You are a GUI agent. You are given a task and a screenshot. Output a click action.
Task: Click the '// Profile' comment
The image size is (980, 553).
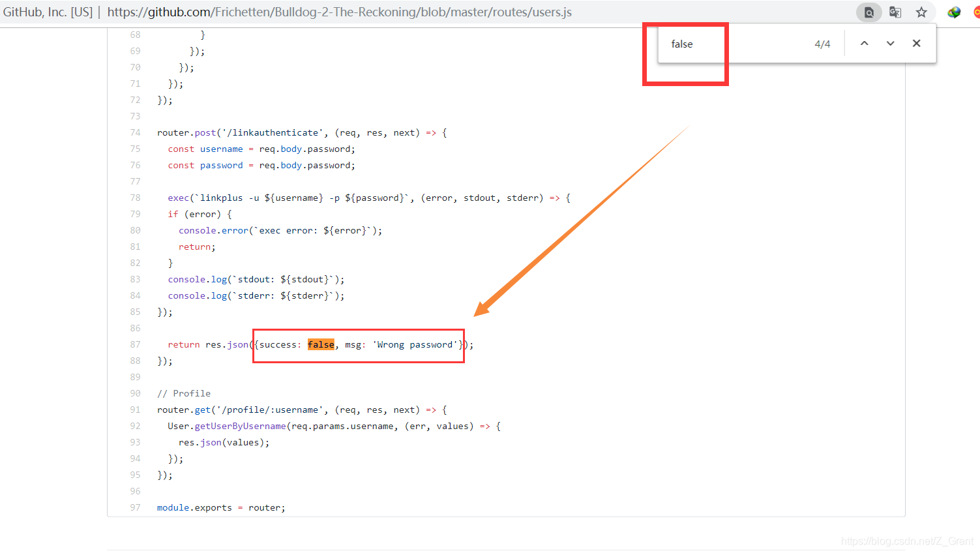184,393
